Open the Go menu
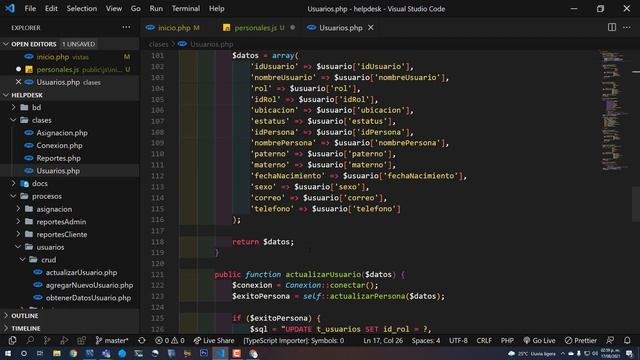Screen dimensions: 640x360 (136, 8)
